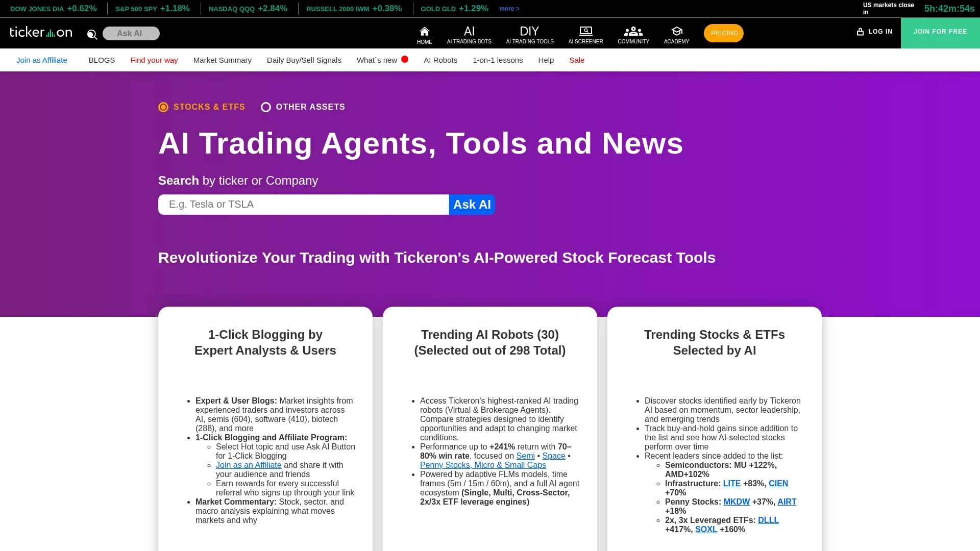Viewport: 980px width, 551px height.
Task: Follow the 'Join as an Affiliate' card link
Action: [249, 465]
